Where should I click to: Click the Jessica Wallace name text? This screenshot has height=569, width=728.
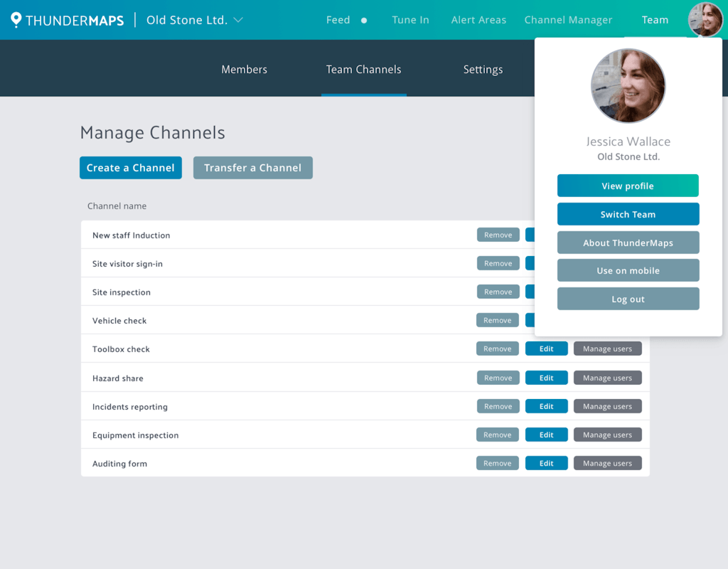[x=628, y=142]
